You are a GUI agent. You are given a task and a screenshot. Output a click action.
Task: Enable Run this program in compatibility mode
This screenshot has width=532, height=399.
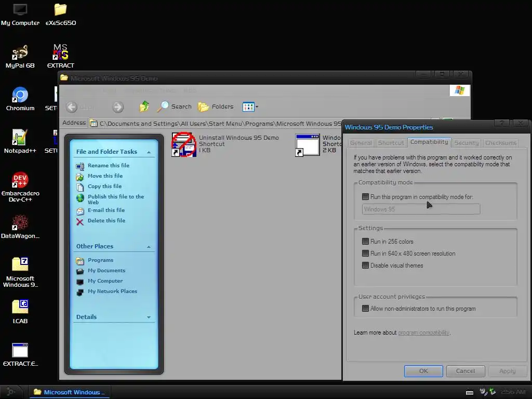[x=365, y=197]
